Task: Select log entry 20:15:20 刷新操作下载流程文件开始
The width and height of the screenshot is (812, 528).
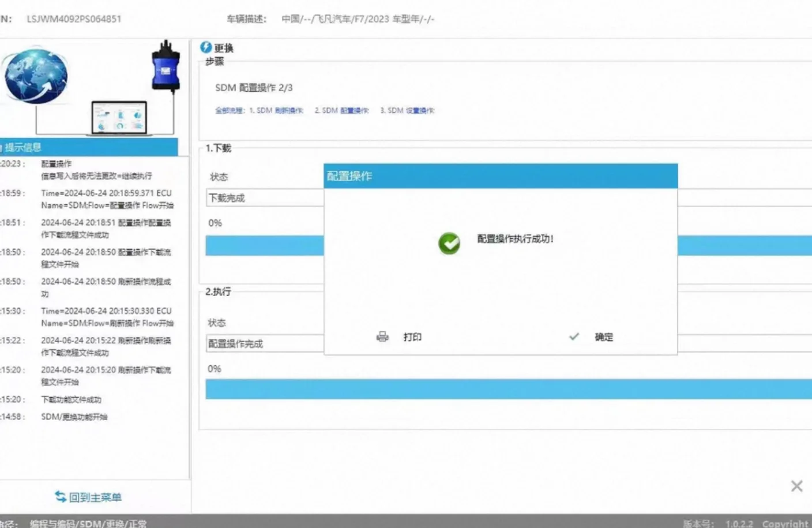Action: tap(106, 376)
